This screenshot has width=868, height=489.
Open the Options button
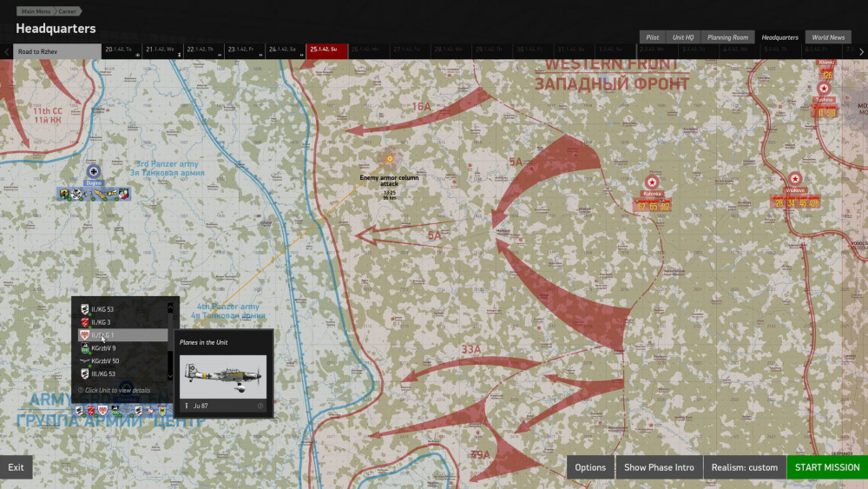pyautogui.click(x=590, y=467)
